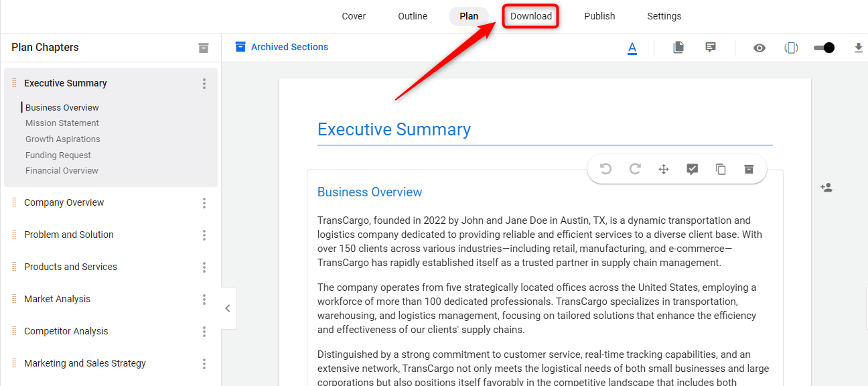The width and height of the screenshot is (868, 386).
Task: Open Company Overview three-dot menu
Action: [x=204, y=203]
